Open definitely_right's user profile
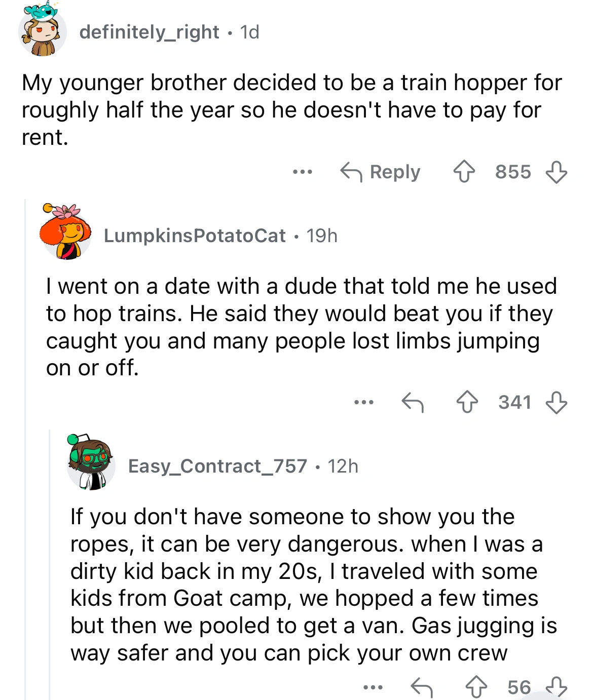This screenshot has width=593, height=700. pyautogui.click(x=149, y=32)
